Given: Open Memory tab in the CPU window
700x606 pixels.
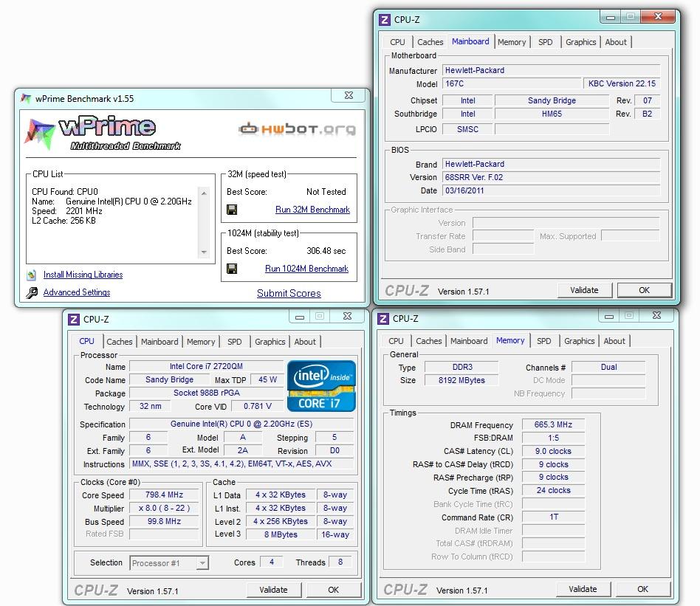Looking at the screenshot, I should (200, 341).
